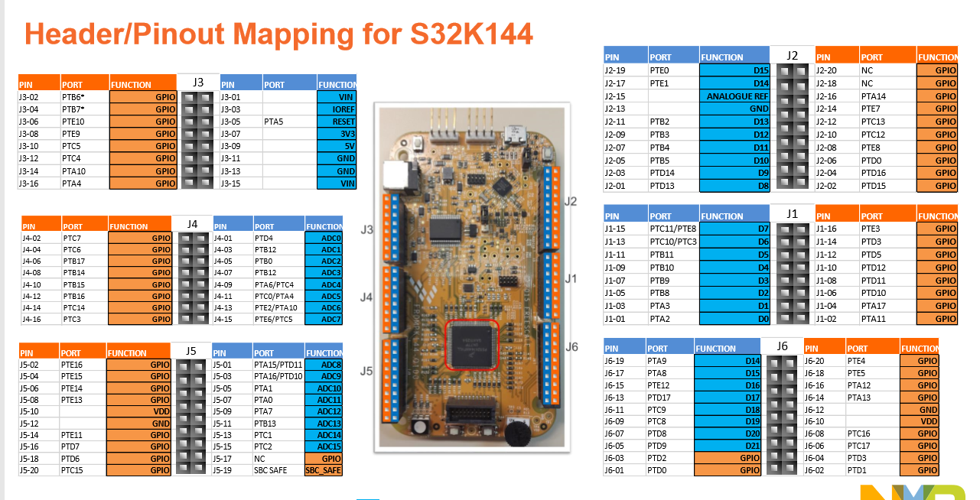
Task: Select the port cell 'PTE0'
Action: tap(674, 70)
